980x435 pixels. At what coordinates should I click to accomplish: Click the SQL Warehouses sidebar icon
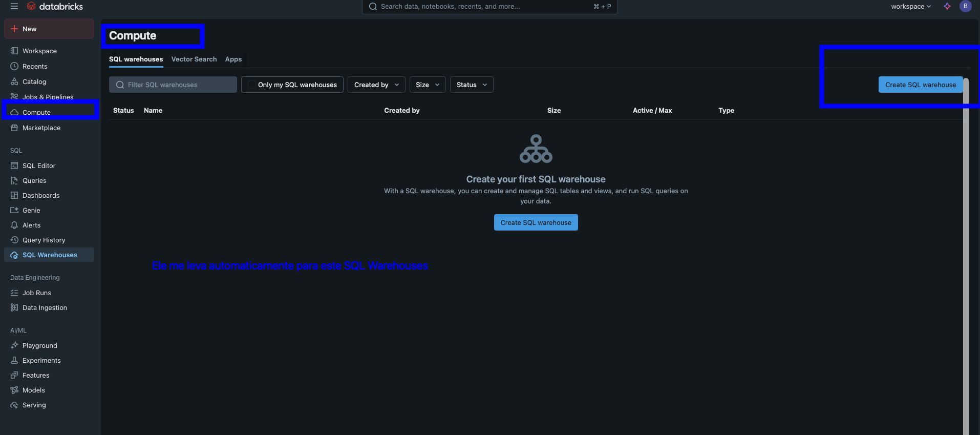(x=14, y=255)
